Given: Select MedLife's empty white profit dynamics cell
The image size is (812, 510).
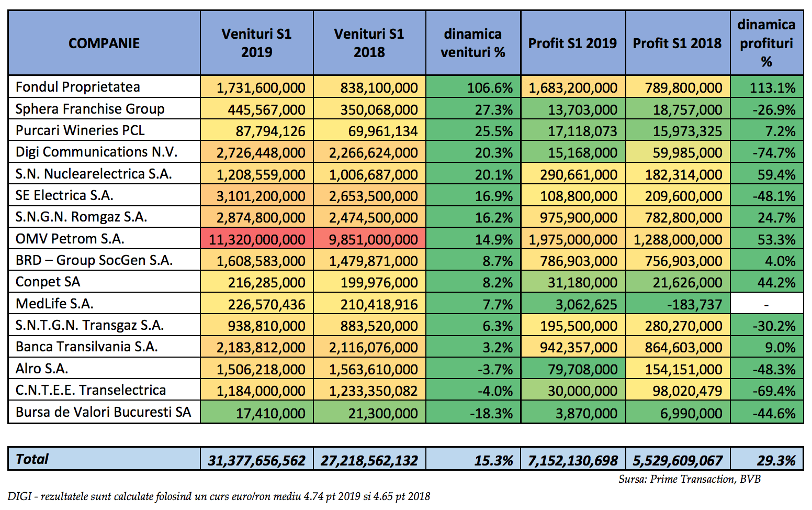Looking at the screenshot, I should tap(766, 304).
